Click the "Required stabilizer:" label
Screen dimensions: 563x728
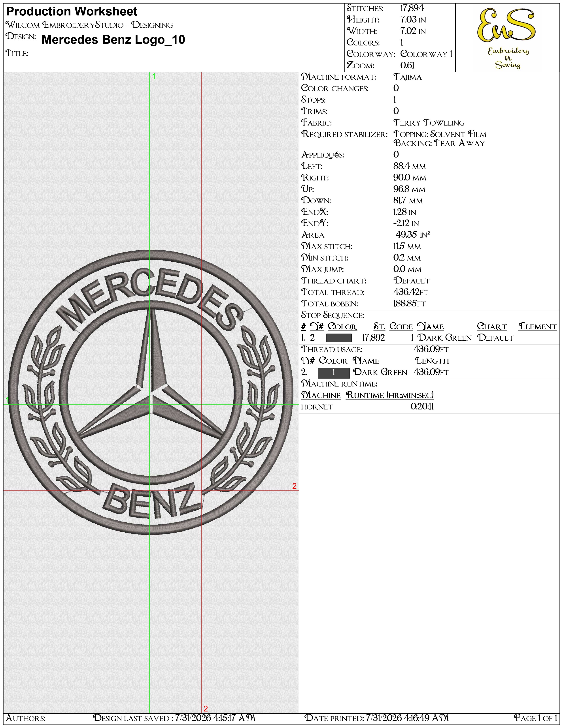click(x=345, y=134)
